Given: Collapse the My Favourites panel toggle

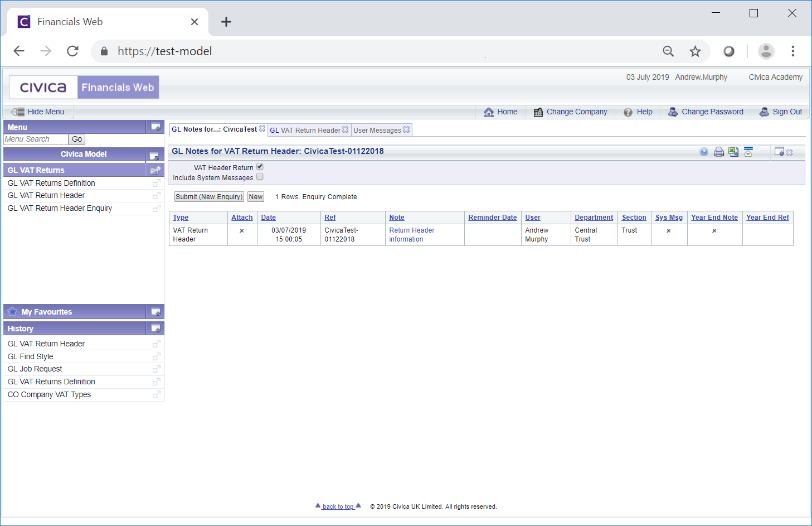Looking at the screenshot, I should [155, 312].
